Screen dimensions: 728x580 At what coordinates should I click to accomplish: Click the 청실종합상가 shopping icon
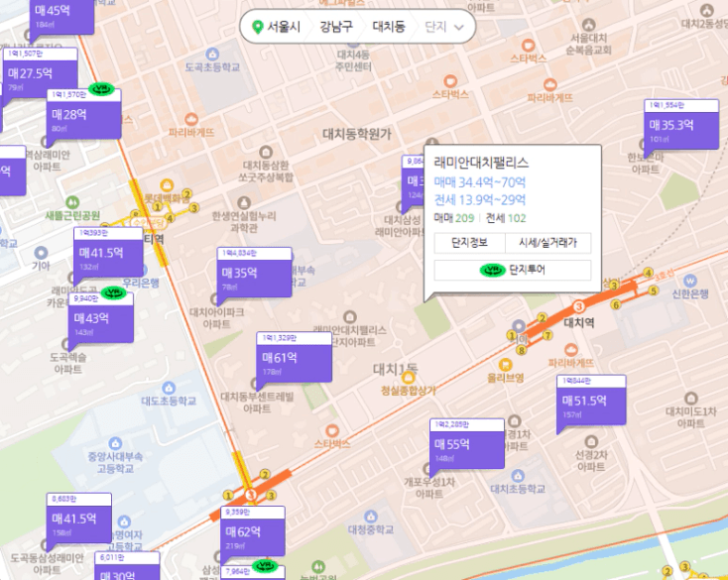point(408,378)
